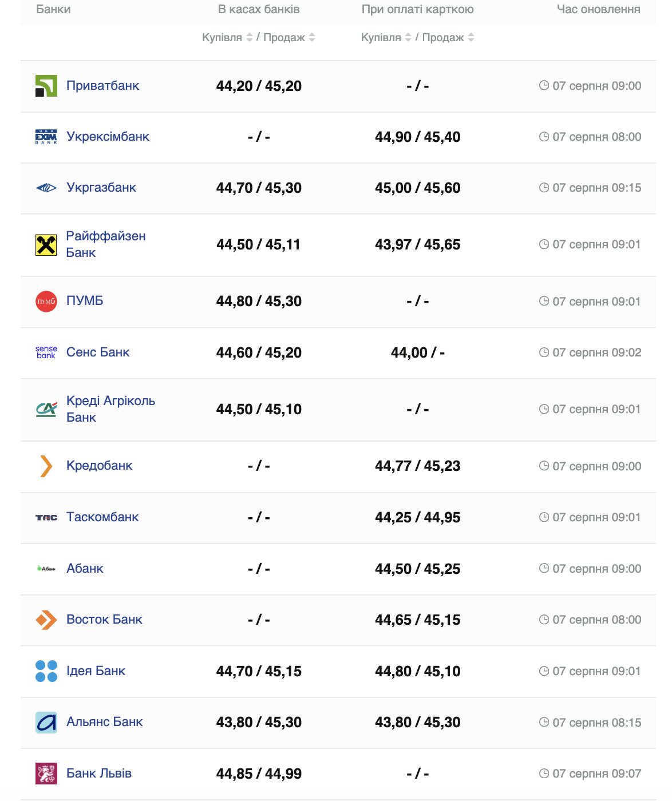Open the Абанк bank link
672x801 pixels.
pos(85,569)
